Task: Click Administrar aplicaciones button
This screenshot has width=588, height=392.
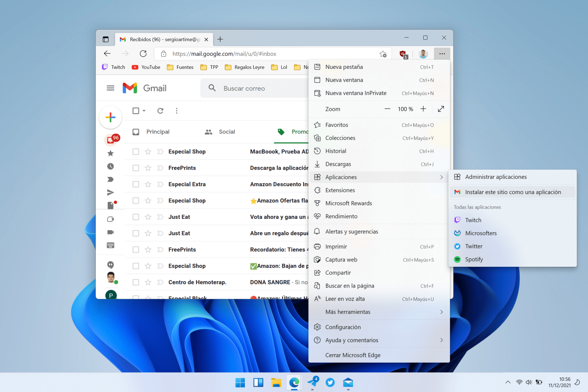Action: coord(495,176)
